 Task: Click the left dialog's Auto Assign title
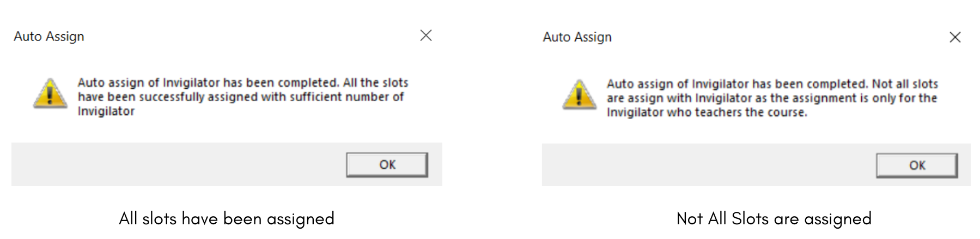[49, 36]
